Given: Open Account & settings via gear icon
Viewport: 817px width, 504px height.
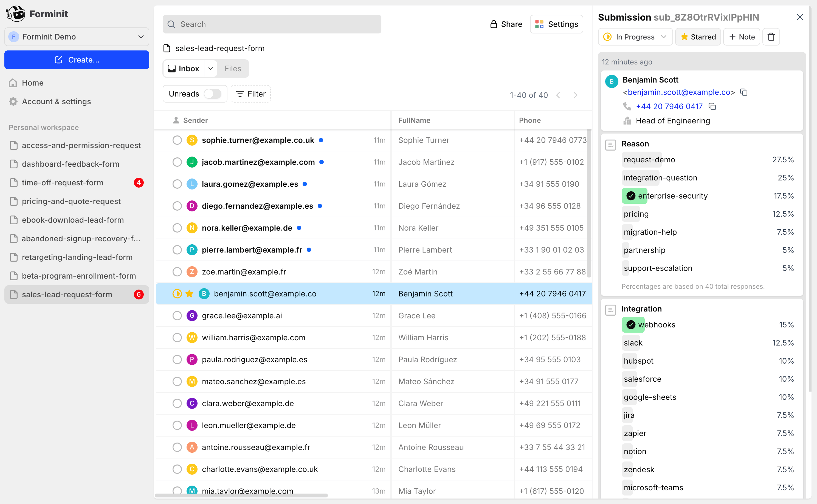Looking at the screenshot, I should pyautogui.click(x=13, y=101).
